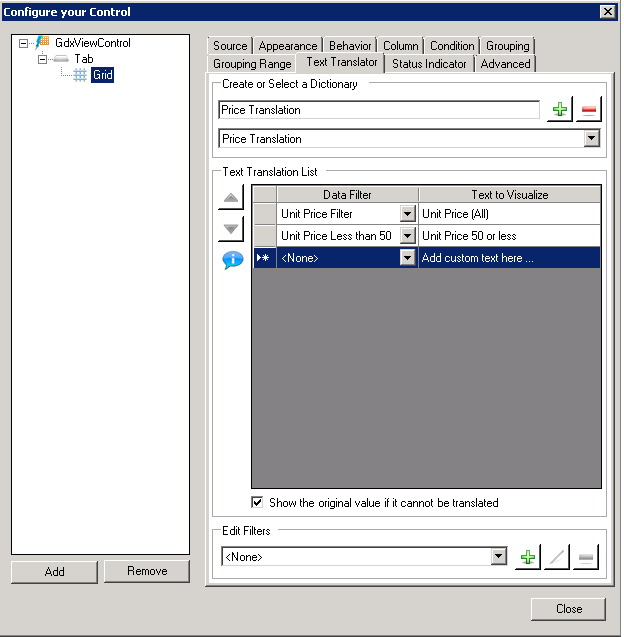Click the Remove button

[147, 571]
